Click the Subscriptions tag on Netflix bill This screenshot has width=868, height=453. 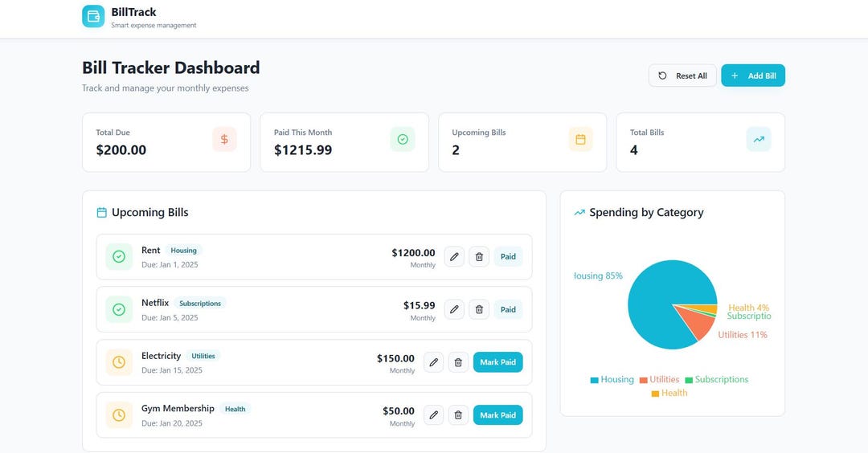click(200, 303)
